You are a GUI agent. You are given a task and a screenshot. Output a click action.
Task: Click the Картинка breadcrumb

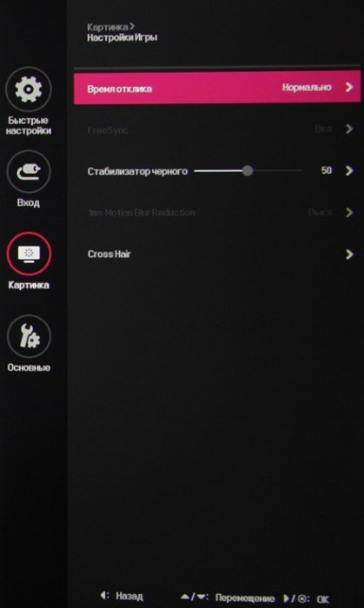108,27
